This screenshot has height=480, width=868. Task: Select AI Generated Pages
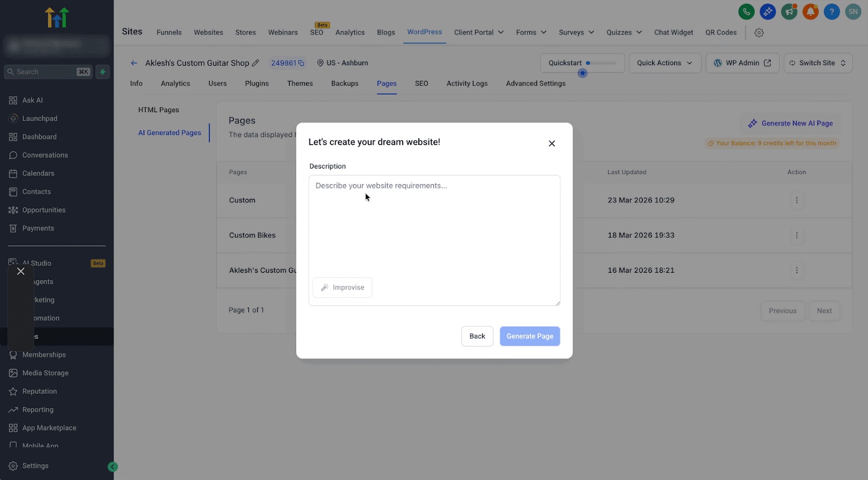pyautogui.click(x=170, y=133)
